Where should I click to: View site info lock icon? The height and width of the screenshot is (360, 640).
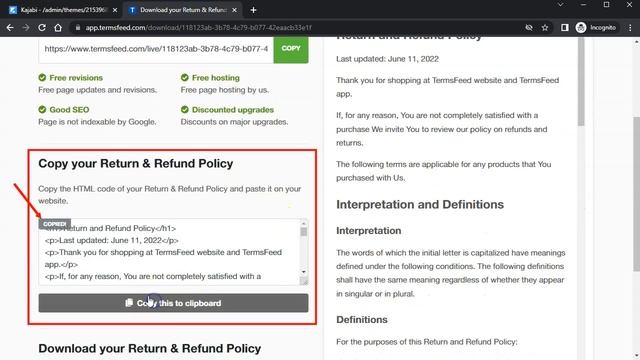[x=77, y=28]
